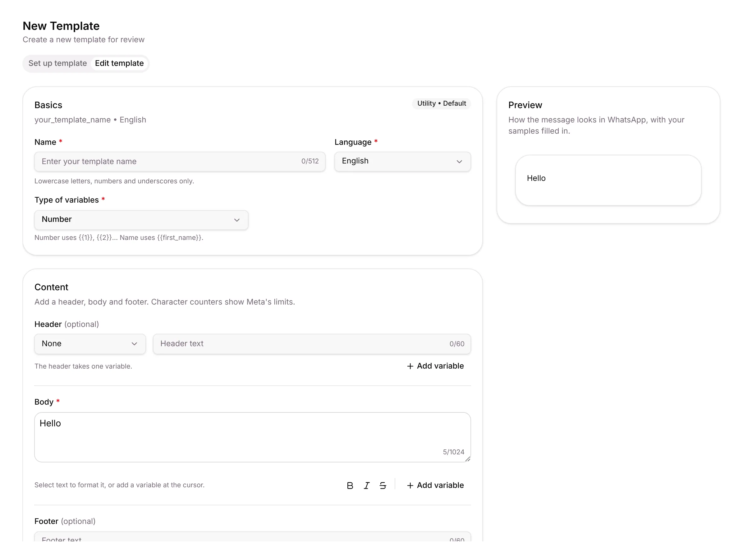Apply italic formatting to body text
This screenshot has height=560, width=752.
click(x=366, y=485)
